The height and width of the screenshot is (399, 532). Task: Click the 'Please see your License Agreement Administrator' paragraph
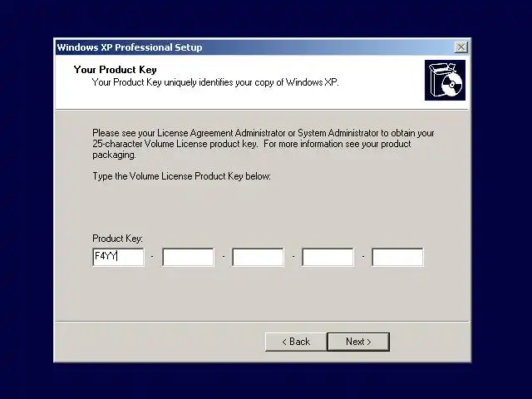pyautogui.click(x=264, y=144)
